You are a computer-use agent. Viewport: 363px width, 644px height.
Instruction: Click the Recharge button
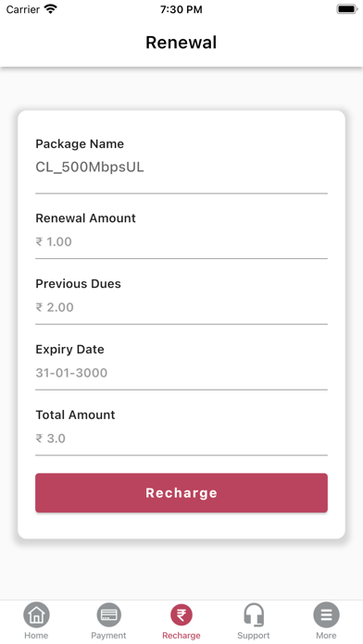181,493
